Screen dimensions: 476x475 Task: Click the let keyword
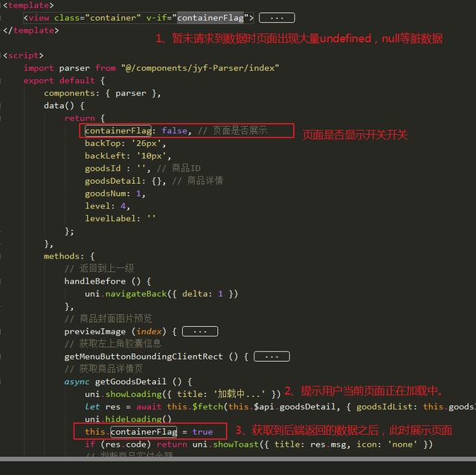click(x=92, y=407)
